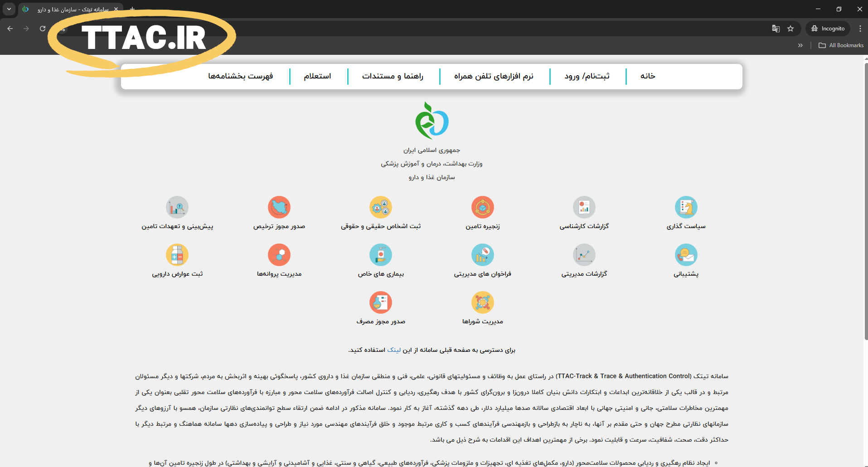Viewport: 868px width, 467px height.
Task: Select the ثبت عوارض دارویی icon
Action: click(177, 255)
